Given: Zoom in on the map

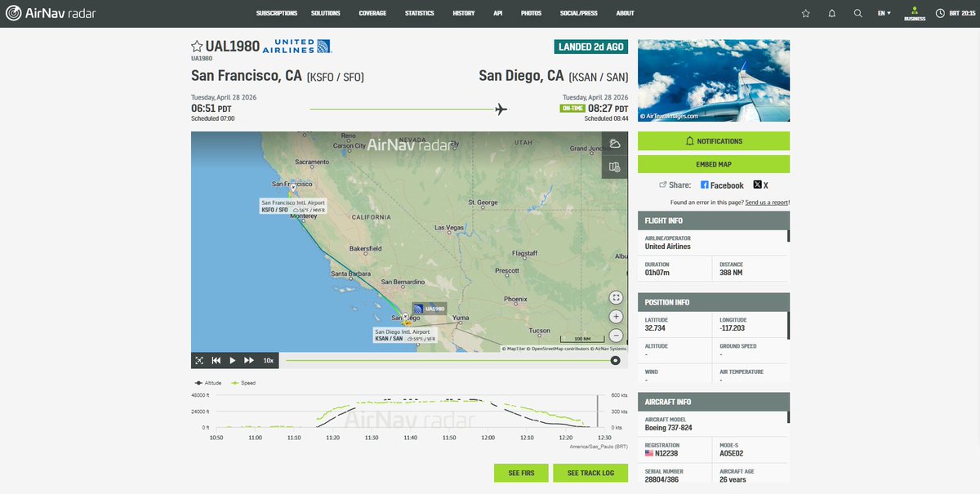Looking at the screenshot, I should coord(617,317).
